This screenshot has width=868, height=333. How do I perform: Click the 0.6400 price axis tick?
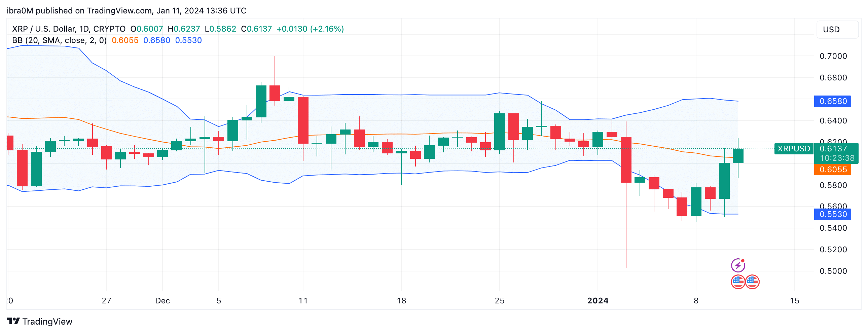point(833,121)
